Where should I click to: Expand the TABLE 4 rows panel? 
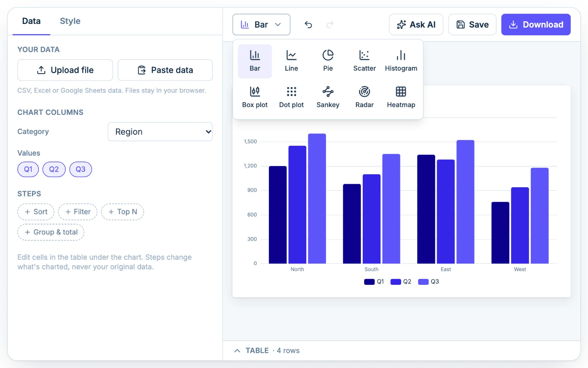[267, 351]
